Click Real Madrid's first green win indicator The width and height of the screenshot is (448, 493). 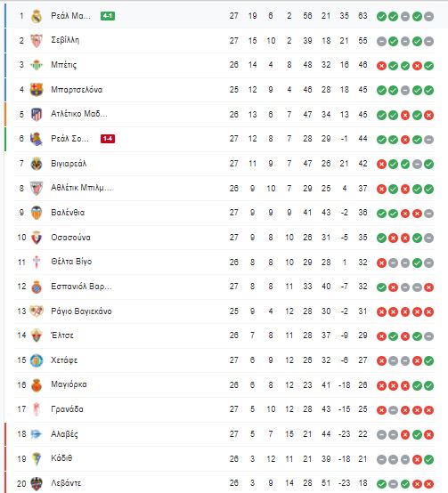381,16
